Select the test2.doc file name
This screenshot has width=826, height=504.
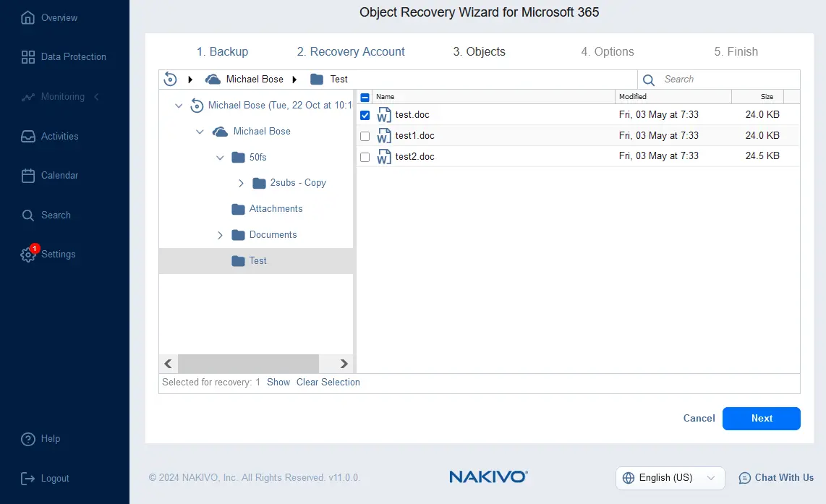(414, 157)
